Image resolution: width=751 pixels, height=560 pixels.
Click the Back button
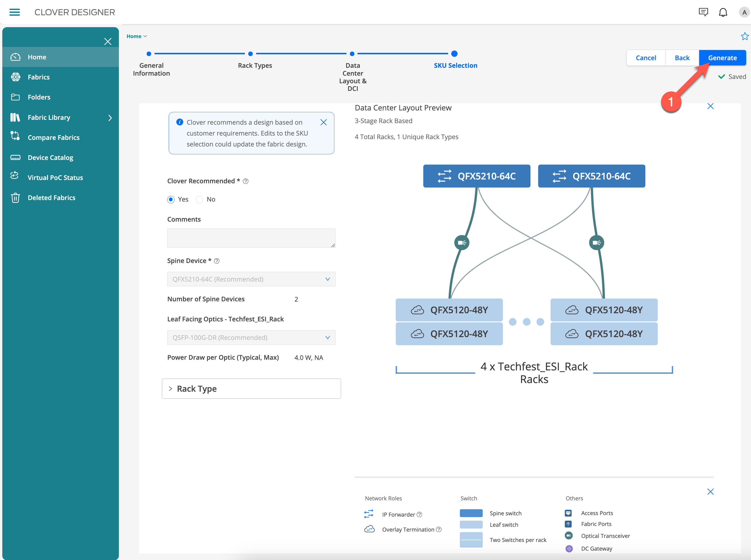pos(682,58)
